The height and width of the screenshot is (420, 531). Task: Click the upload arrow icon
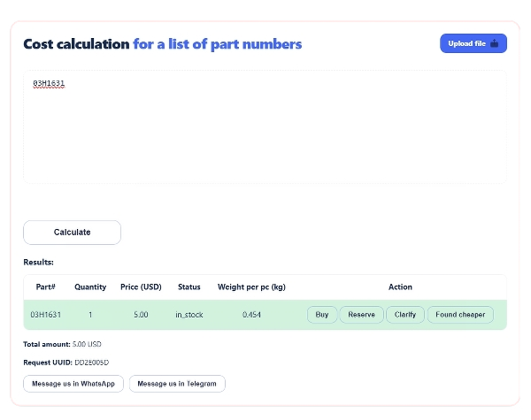point(495,43)
